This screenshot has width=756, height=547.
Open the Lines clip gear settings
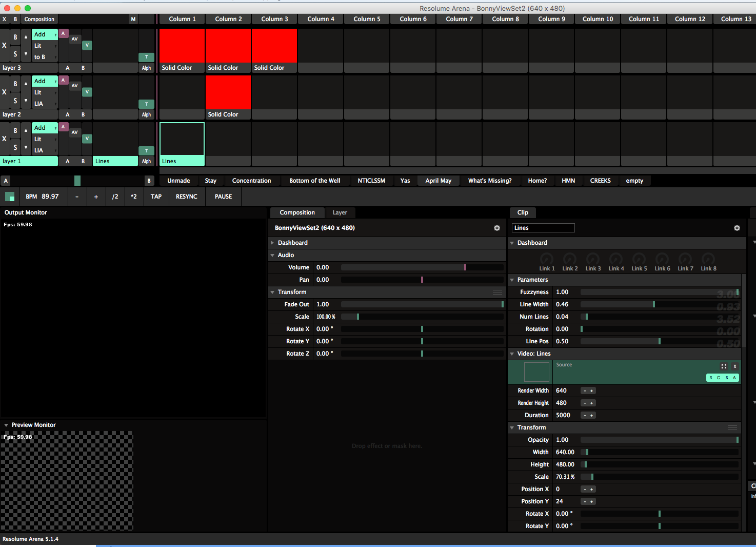click(737, 228)
